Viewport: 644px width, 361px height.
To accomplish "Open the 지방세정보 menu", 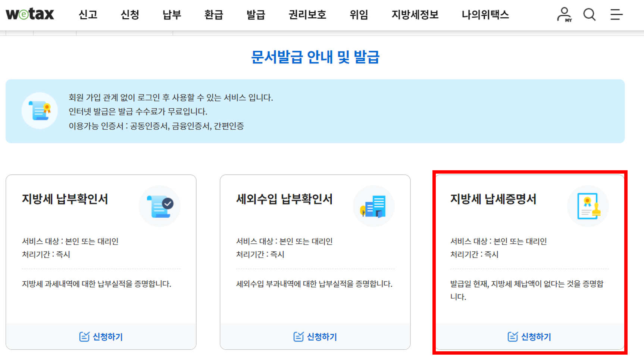I will (415, 14).
